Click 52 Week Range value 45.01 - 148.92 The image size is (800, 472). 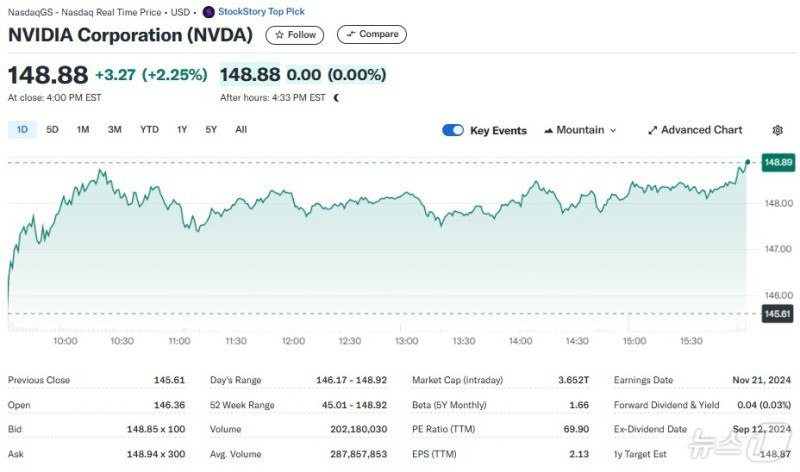355,405
